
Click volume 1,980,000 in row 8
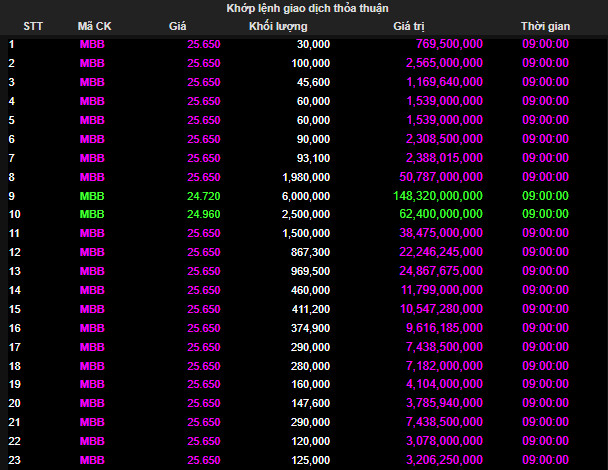(306, 177)
